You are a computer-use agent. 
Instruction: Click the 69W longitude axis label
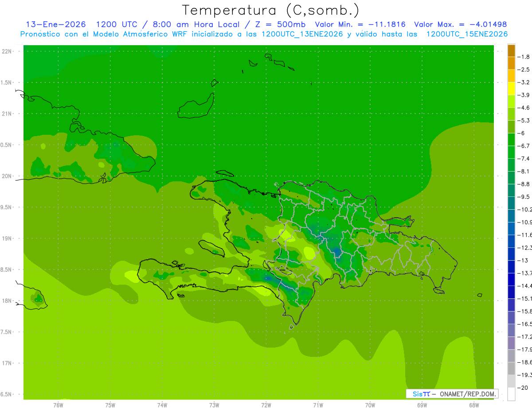[x=422, y=405]
